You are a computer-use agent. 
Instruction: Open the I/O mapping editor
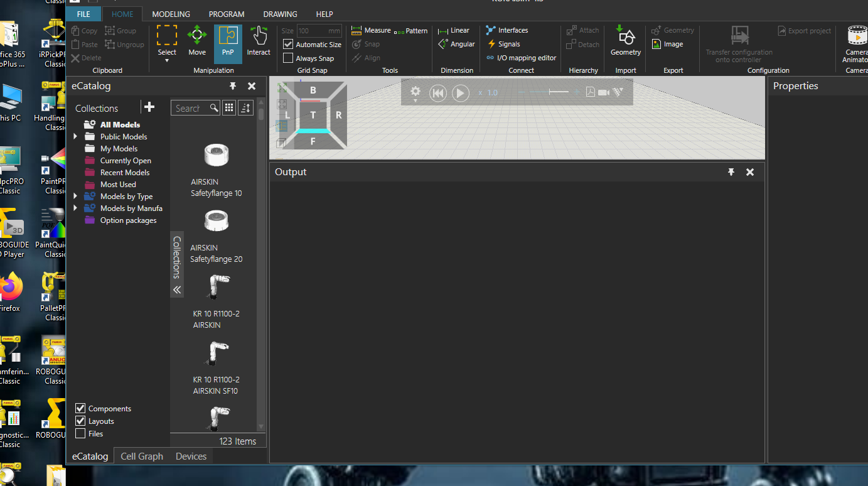522,58
